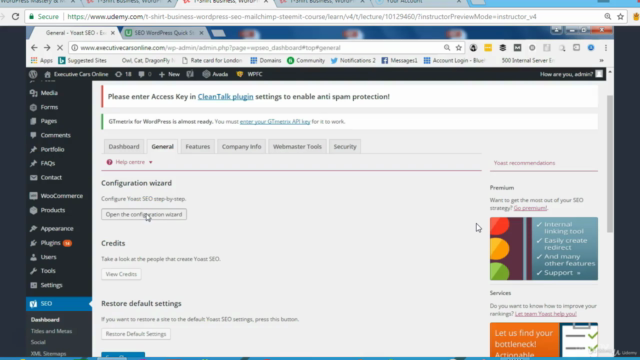Click the New content plus item
The image size is (640, 360).
(x=169, y=74)
